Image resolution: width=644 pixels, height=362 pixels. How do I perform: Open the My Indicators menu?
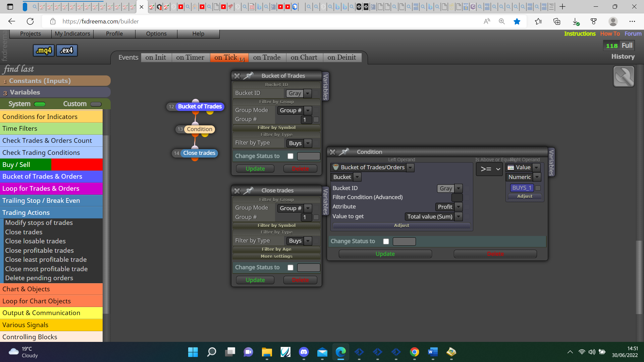[72, 34]
